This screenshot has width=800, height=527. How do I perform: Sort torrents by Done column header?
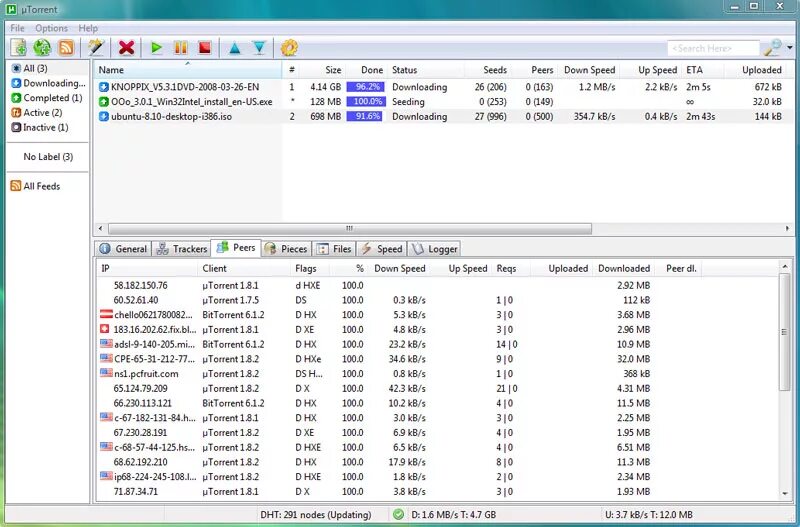(366, 70)
